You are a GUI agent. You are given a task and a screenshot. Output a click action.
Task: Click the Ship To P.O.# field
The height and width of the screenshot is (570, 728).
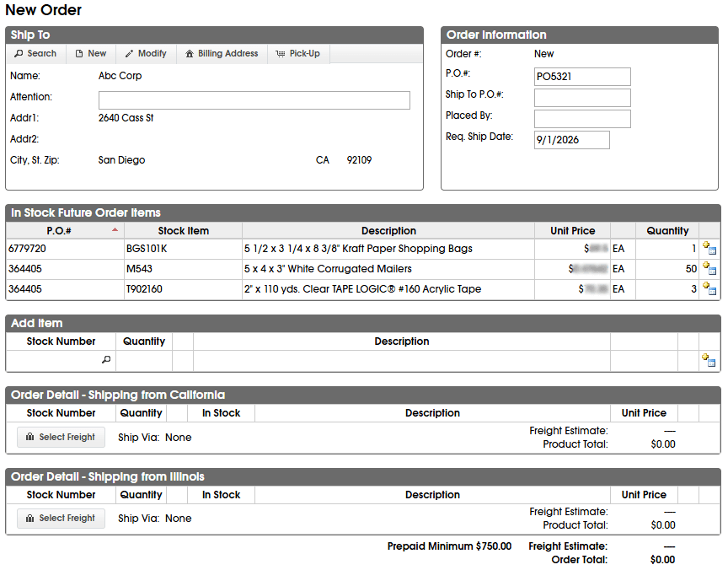[582, 98]
